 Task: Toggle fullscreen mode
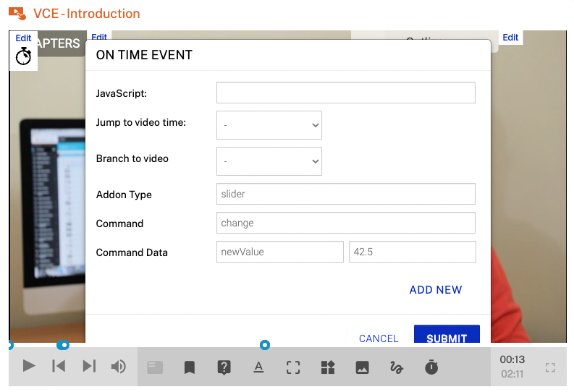(x=550, y=367)
